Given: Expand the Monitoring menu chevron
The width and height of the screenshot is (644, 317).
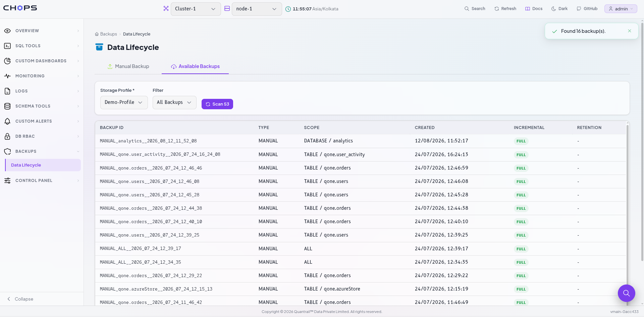Looking at the screenshot, I should pyautogui.click(x=78, y=76).
